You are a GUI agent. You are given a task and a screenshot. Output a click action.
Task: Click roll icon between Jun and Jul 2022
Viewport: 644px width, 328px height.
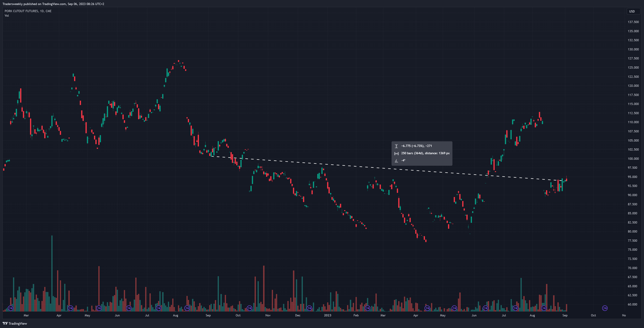(129, 308)
